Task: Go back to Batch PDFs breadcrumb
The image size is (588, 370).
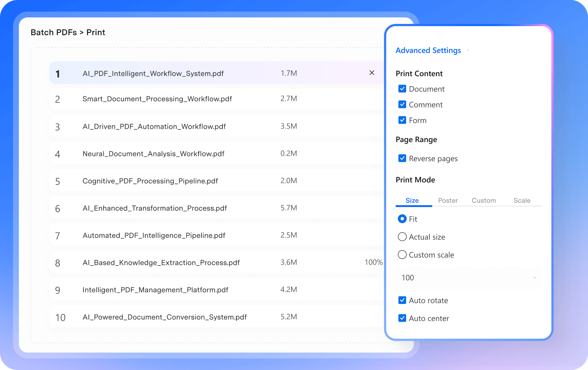Action: pyautogui.click(x=54, y=32)
